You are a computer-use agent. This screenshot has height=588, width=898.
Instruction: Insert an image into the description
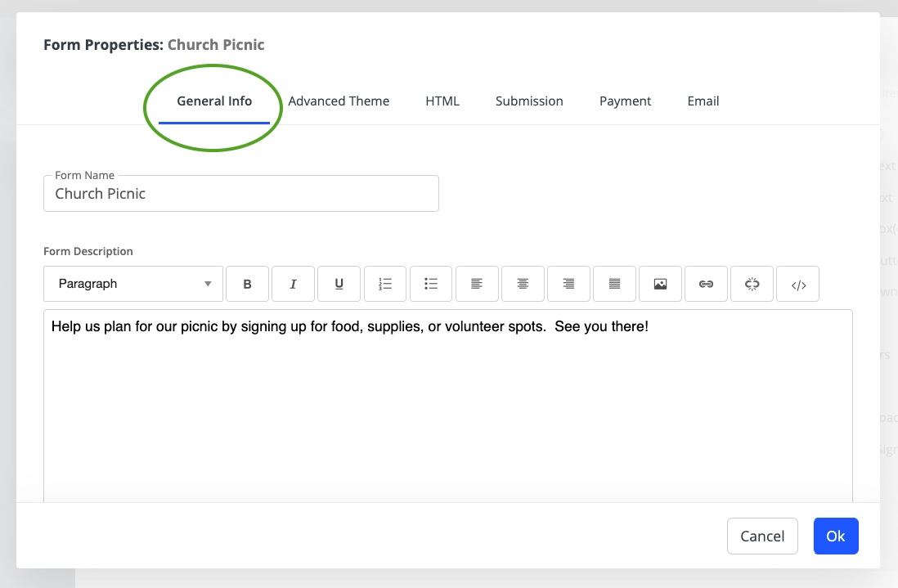(x=660, y=284)
